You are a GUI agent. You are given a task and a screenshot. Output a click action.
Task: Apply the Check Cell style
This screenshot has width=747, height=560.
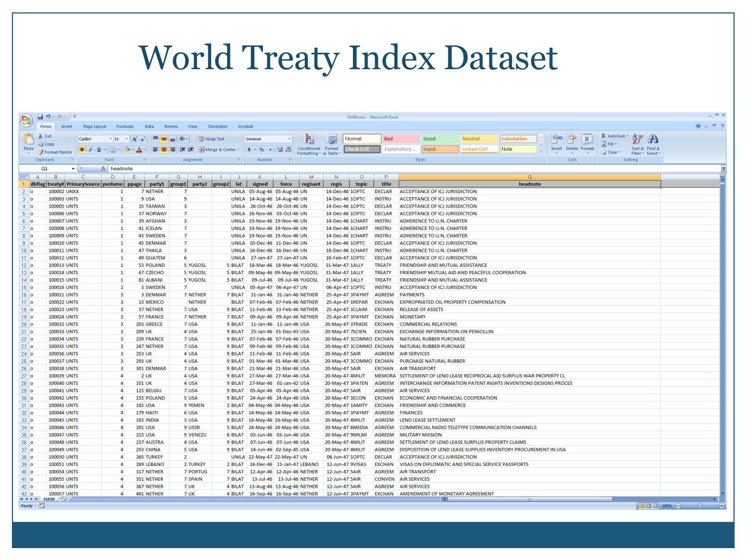coord(362,149)
